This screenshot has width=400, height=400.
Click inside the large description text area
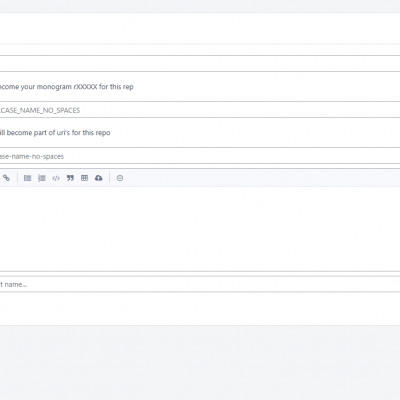click(x=200, y=229)
